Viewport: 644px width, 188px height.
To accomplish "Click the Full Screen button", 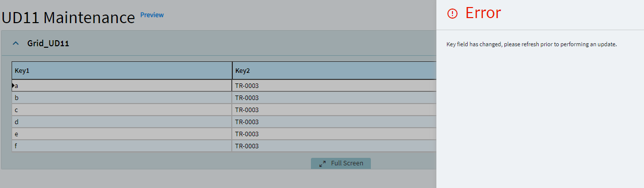I will point(341,163).
